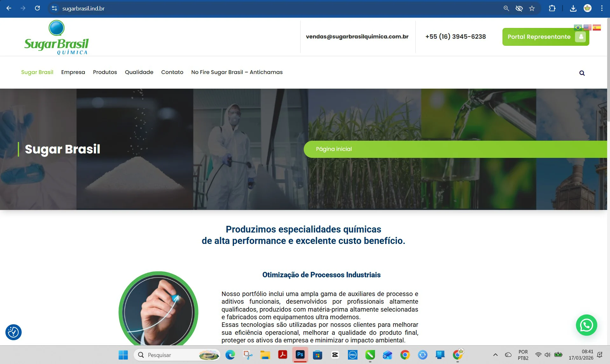Click the Sugar Brasil Química logo
610x364 pixels.
click(x=57, y=37)
